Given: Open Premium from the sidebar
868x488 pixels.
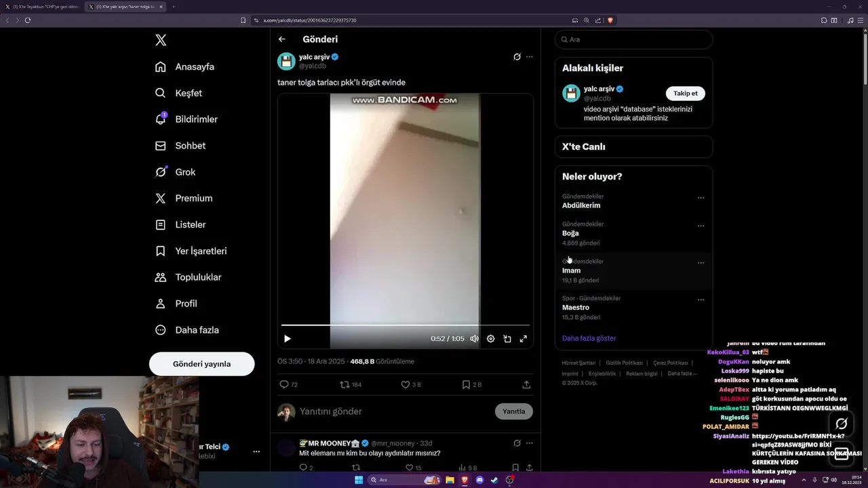Looking at the screenshot, I should 183,198.
